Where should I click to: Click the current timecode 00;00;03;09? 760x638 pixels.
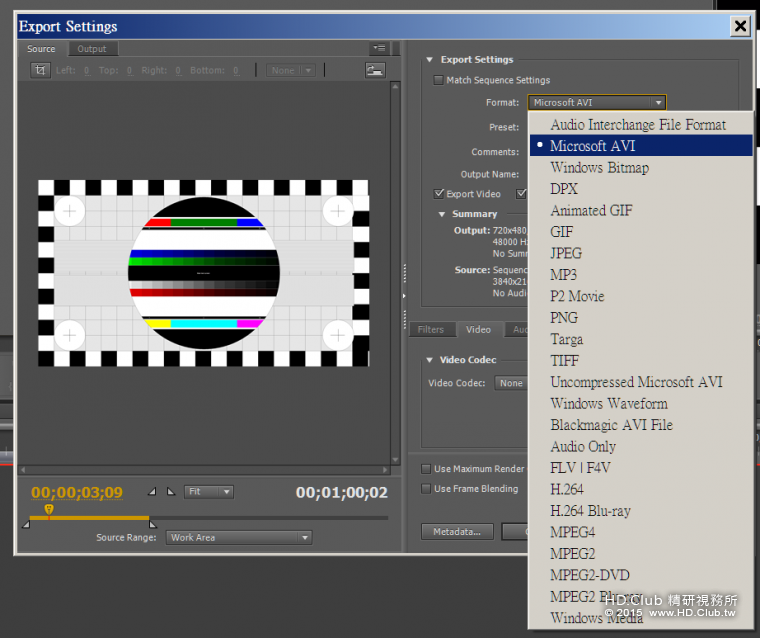coord(77,492)
